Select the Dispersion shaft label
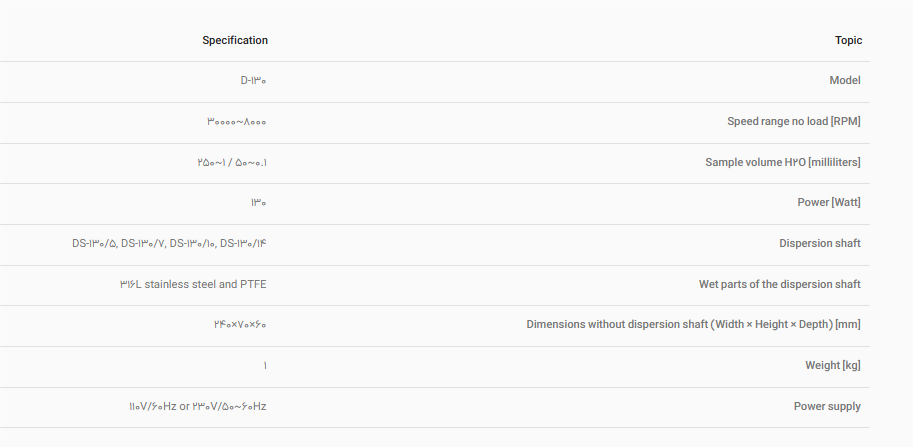Image resolution: width=913 pixels, height=447 pixels. 820,243
